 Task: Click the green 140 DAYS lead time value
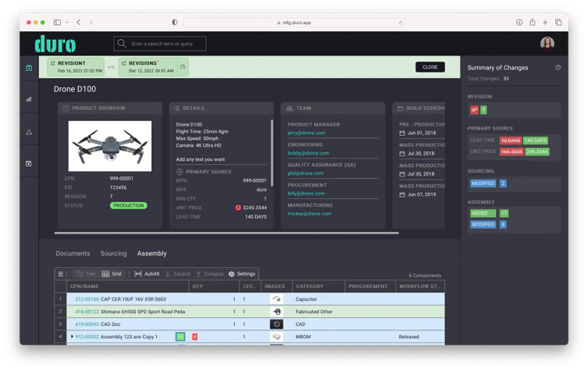click(x=536, y=141)
